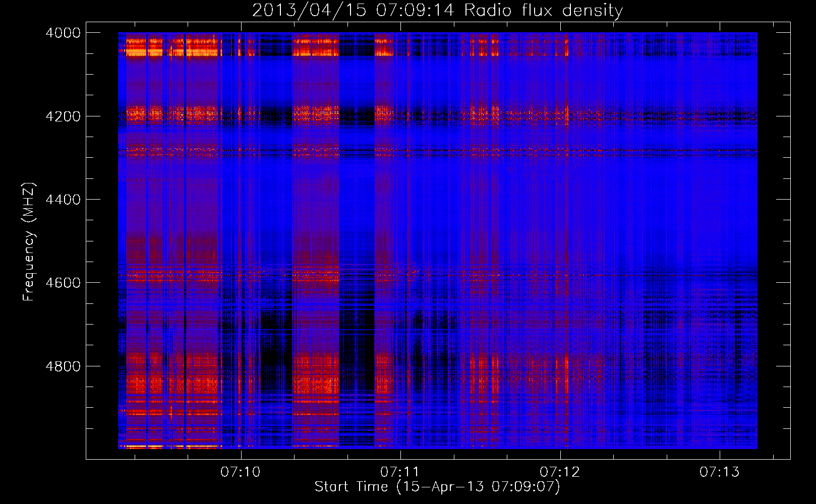
Task: Click the 'Start Time (15-Apr-13 07:09:07)' axis title
Action: [437, 487]
